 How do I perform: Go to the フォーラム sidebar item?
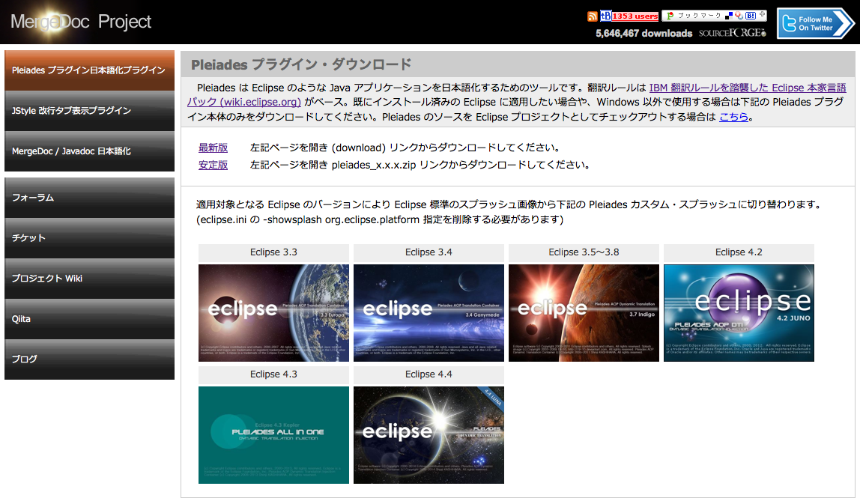coord(89,198)
